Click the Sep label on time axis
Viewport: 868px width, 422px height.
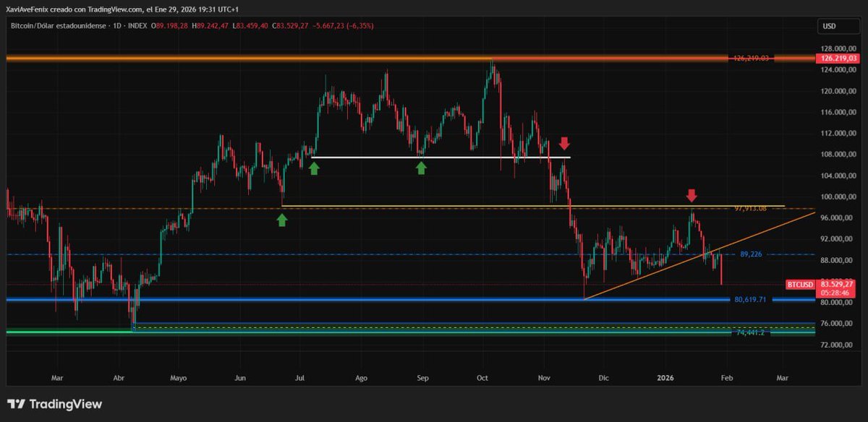coord(423,377)
